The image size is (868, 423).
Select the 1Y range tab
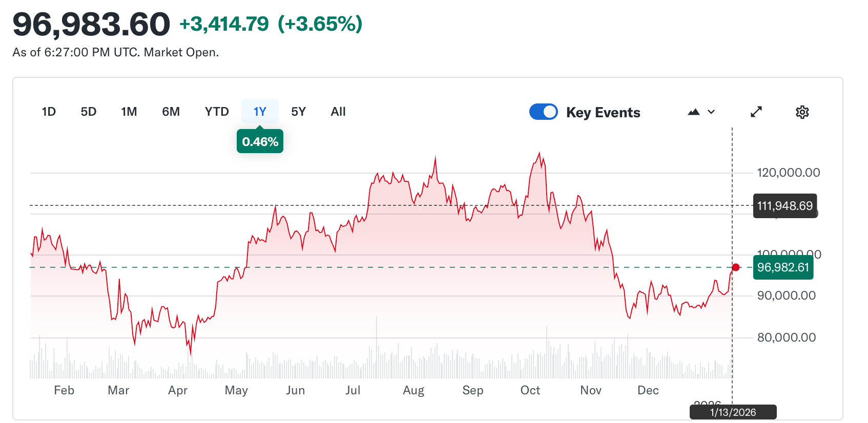click(260, 112)
